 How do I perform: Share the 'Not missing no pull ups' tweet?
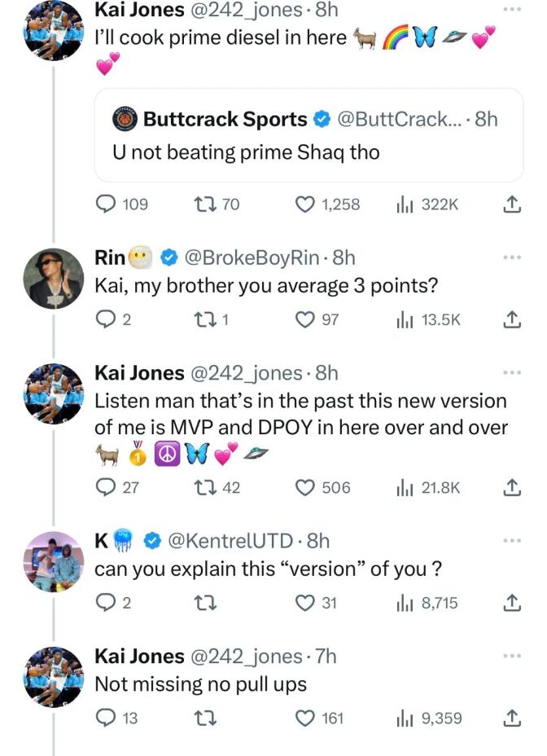click(511, 718)
